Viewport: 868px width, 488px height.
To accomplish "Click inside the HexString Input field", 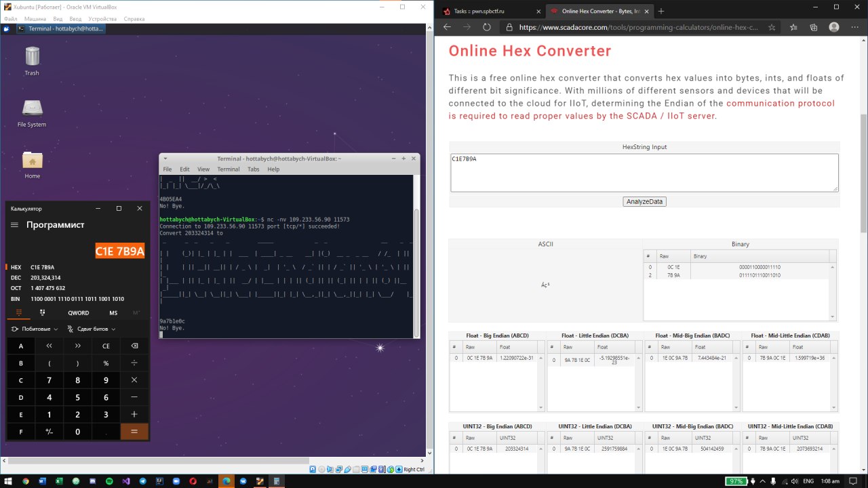I will point(644,172).
